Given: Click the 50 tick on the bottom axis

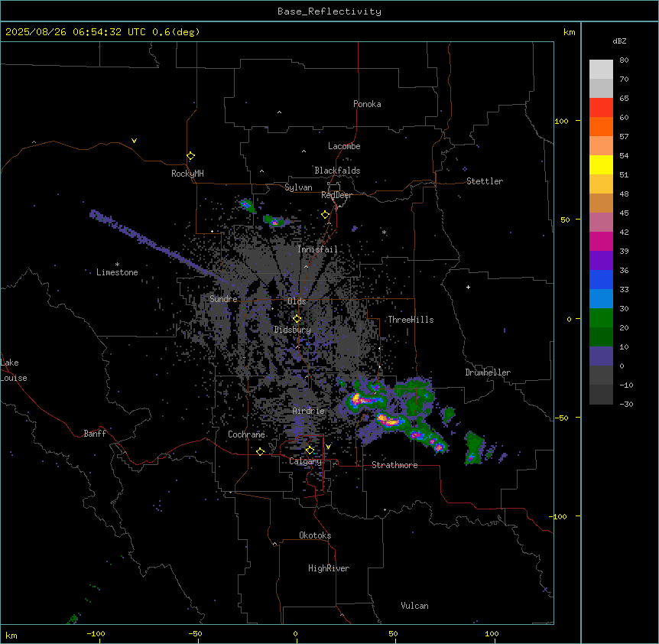Looking at the screenshot, I should (394, 633).
